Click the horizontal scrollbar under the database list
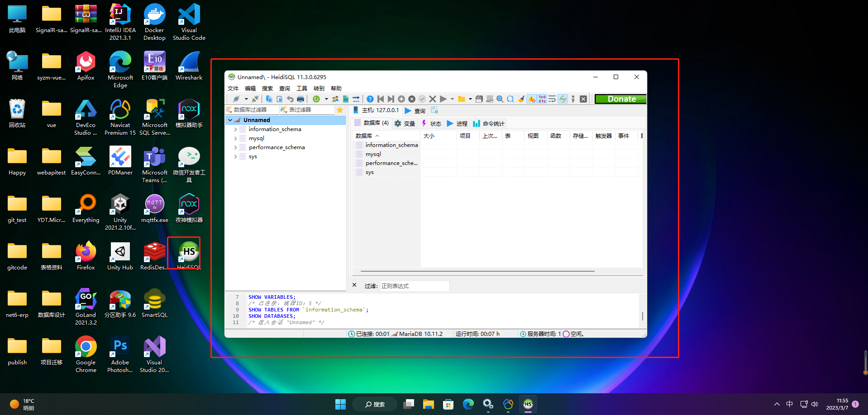 (x=477, y=271)
